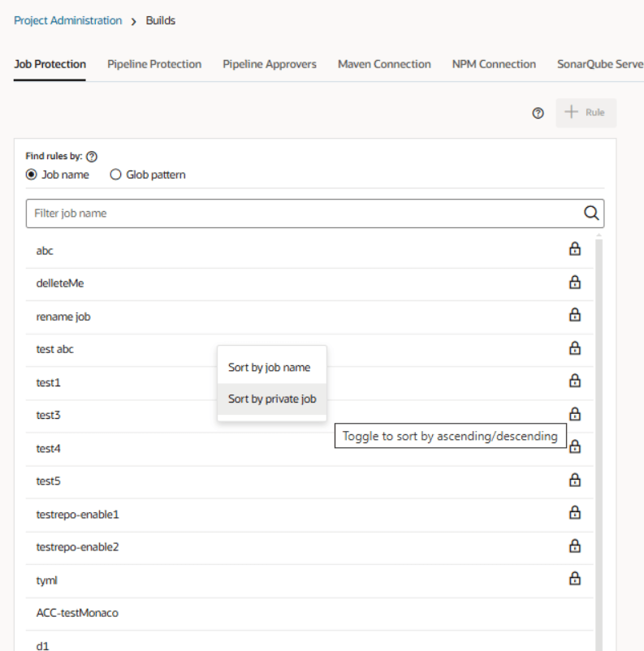The image size is (644, 651).
Task: Switch to the Pipeline Approvers tab
Action: click(270, 63)
